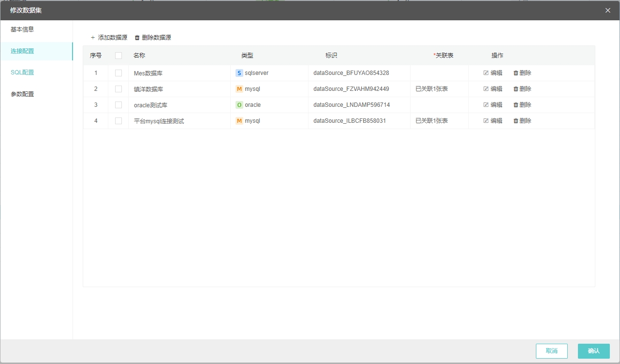Click the name cell oracle测试库
This screenshot has width=620, height=364.
151,105
